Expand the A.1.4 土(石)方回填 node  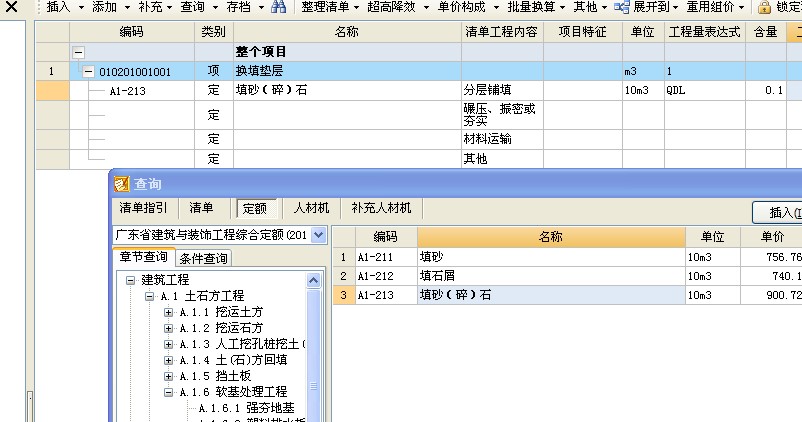click(x=168, y=360)
